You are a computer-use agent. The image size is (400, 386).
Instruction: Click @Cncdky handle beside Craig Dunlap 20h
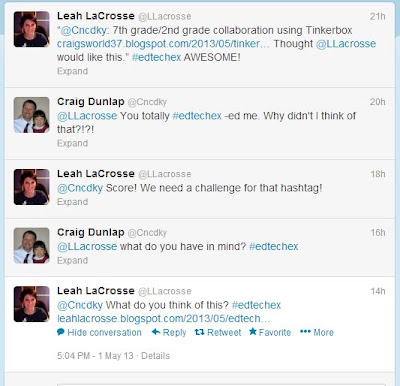(147, 102)
